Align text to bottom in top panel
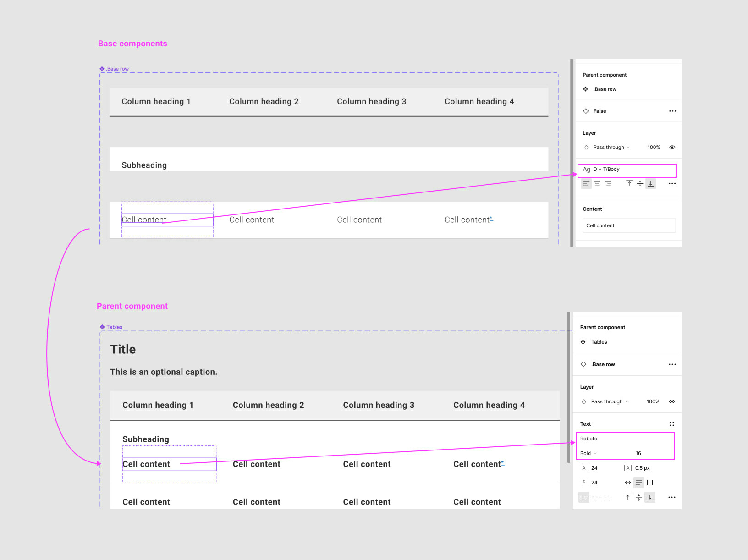748x560 pixels. click(651, 183)
